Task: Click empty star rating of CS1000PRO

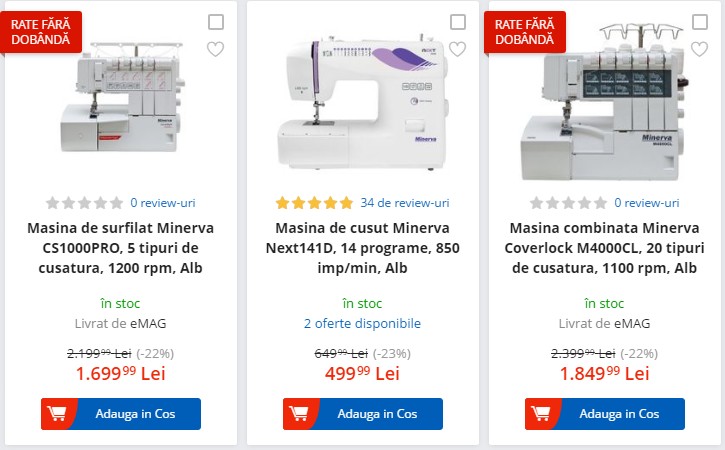Action: coord(84,203)
